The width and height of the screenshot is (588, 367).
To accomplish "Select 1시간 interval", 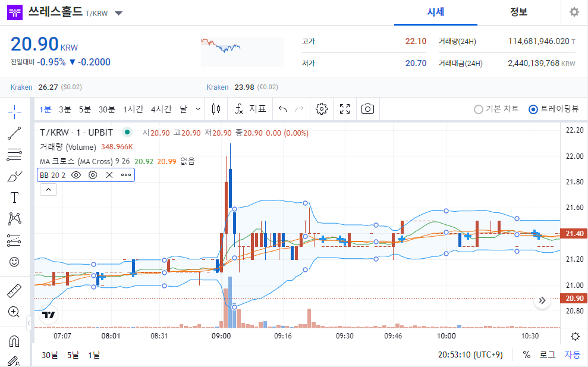I will tap(133, 109).
